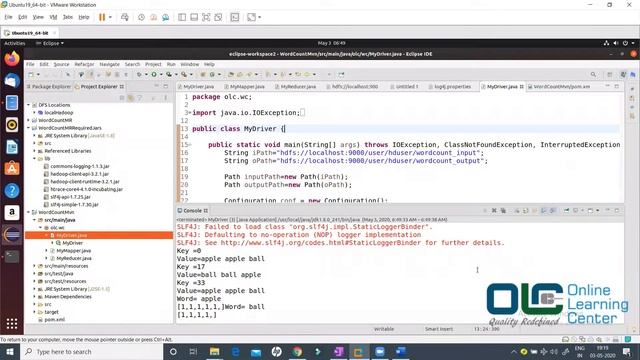Select slf4j-simple-1.7.30.jar in lib
The image size is (640, 360).
coord(74,204)
